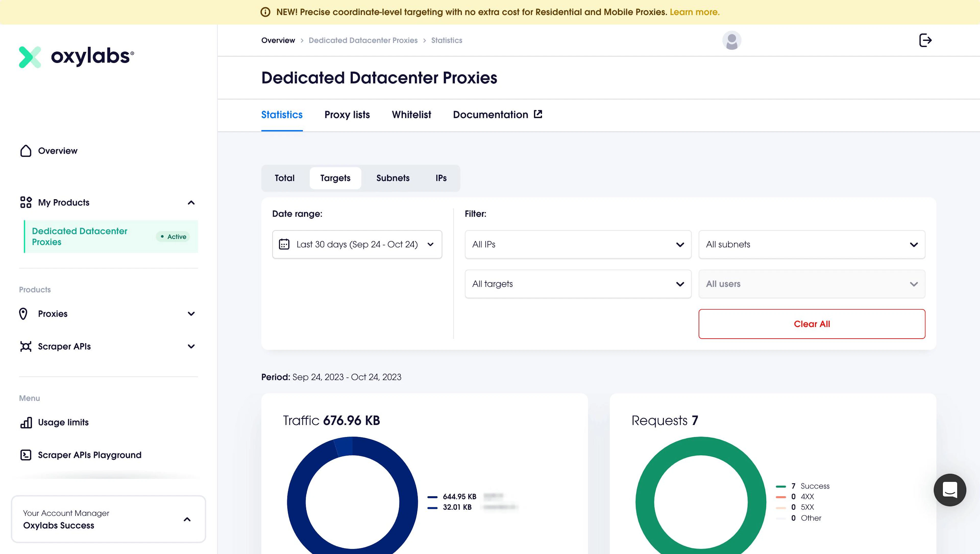Open the user avatar profile
Image resolution: width=980 pixels, height=554 pixels.
tap(732, 40)
